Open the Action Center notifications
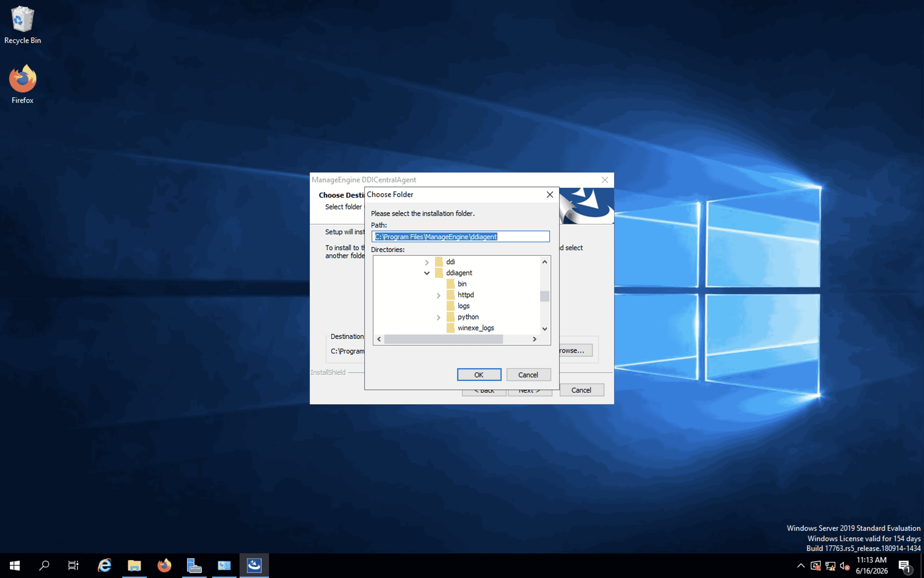 904,566
